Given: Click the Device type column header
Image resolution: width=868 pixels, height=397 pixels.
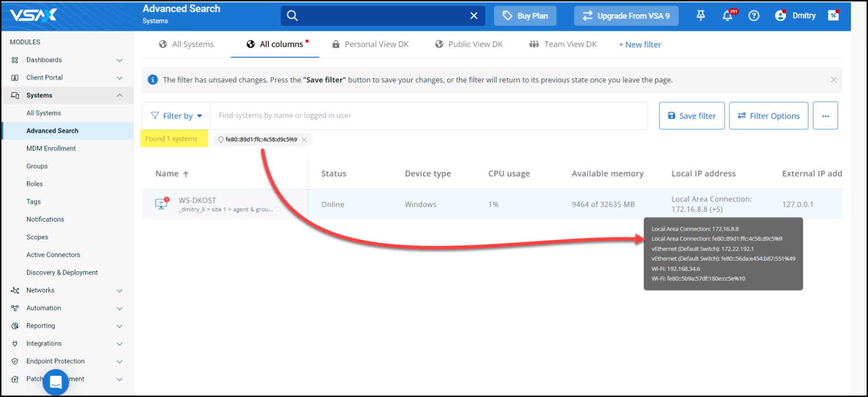Looking at the screenshot, I should [428, 174].
